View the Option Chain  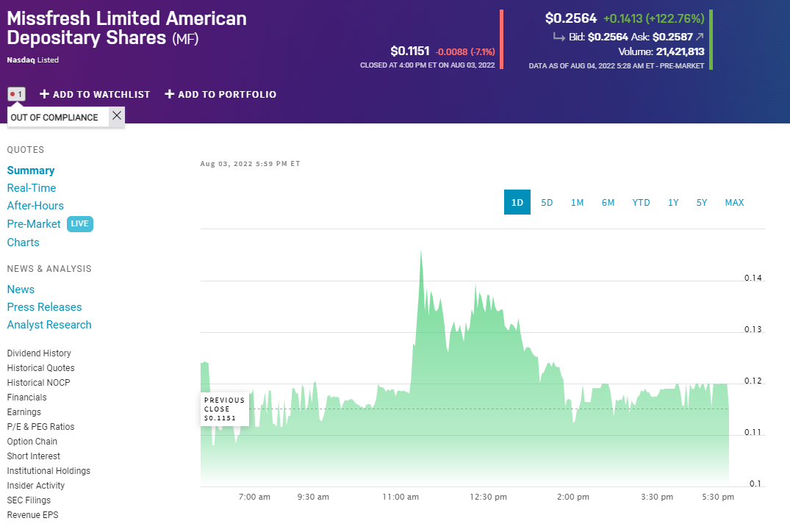[32, 441]
